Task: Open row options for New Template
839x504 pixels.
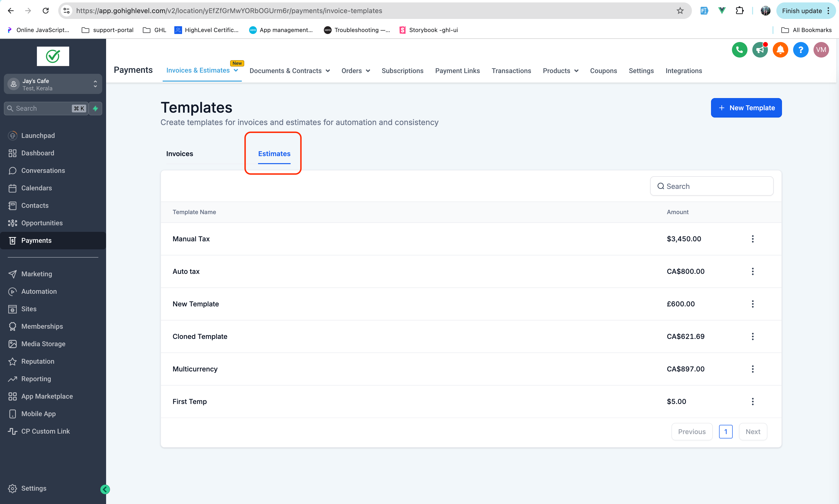Action: point(752,304)
